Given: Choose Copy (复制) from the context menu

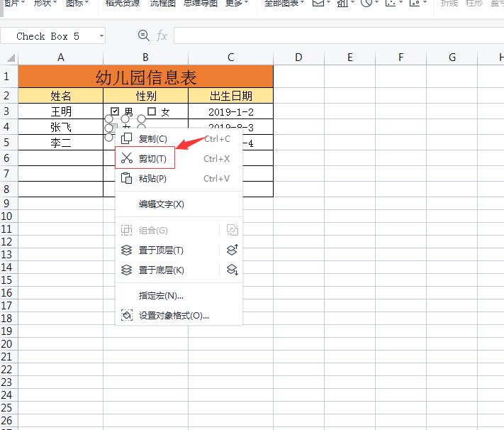Looking at the screenshot, I should click(x=179, y=138).
